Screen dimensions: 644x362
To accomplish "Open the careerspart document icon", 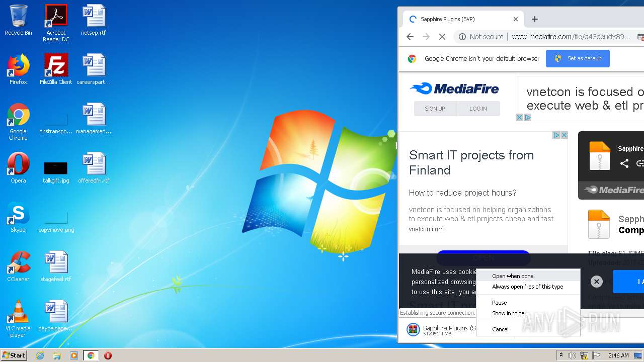I will (94, 69).
